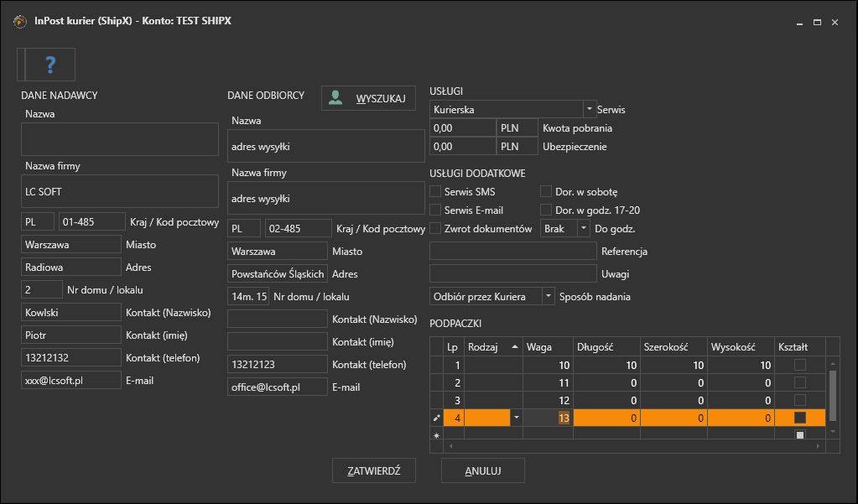This screenshot has height=504, width=858.
Task: Click the sender postal code field 01-485
Action: (92, 221)
